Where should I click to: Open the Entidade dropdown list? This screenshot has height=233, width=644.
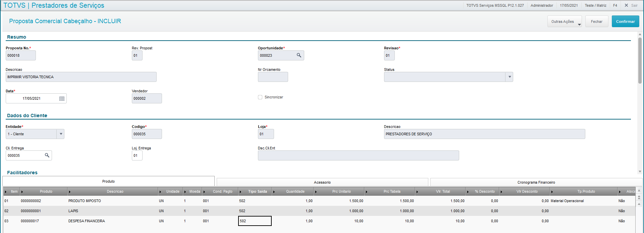click(x=61, y=134)
